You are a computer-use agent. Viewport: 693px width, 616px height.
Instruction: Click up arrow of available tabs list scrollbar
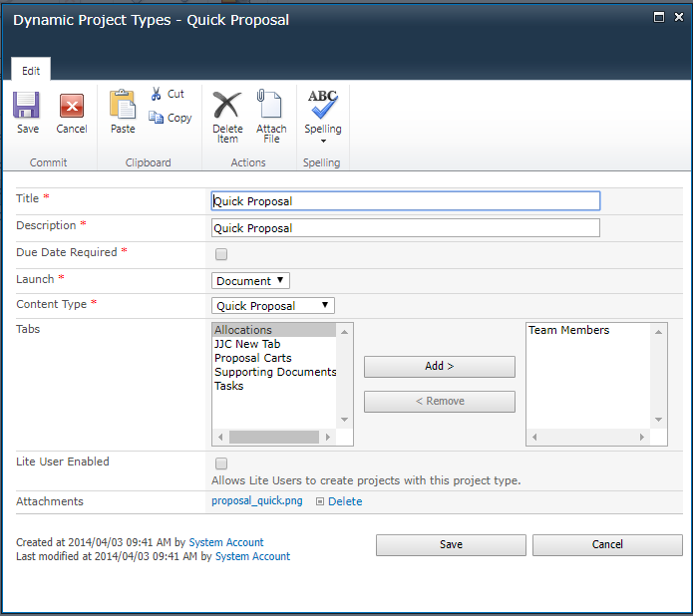pos(344,332)
